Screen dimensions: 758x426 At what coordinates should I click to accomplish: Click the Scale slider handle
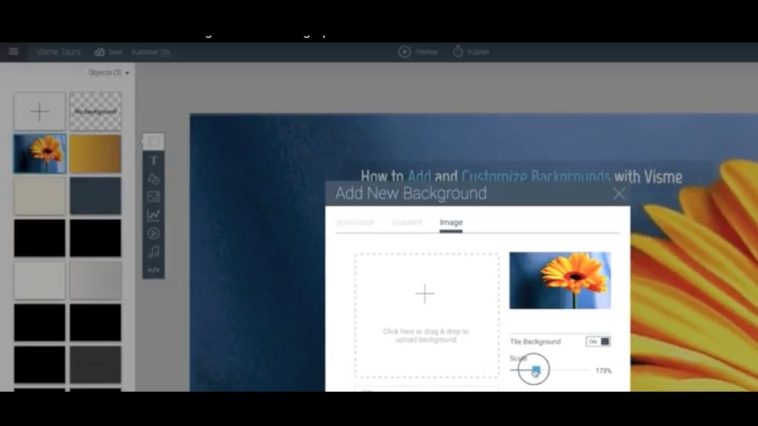click(x=535, y=370)
